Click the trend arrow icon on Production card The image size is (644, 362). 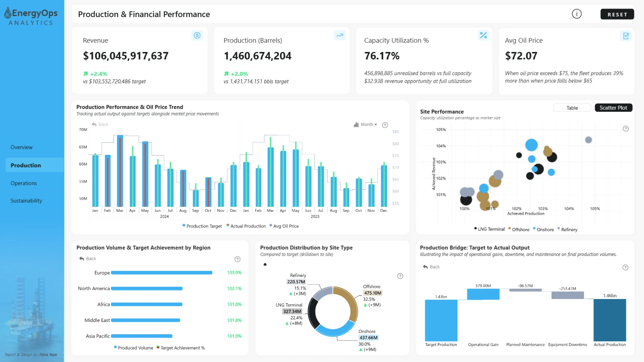pos(340,35)
